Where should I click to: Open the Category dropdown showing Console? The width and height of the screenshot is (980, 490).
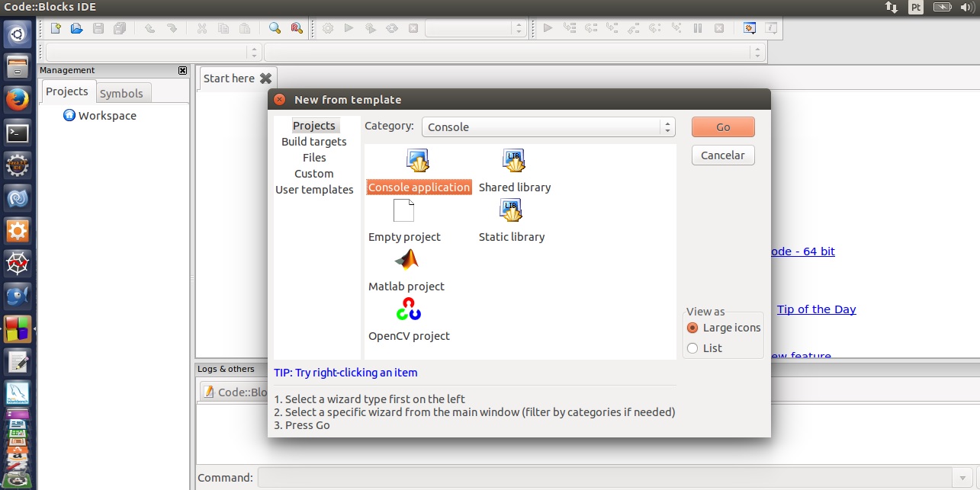click(x=548, y=127)
